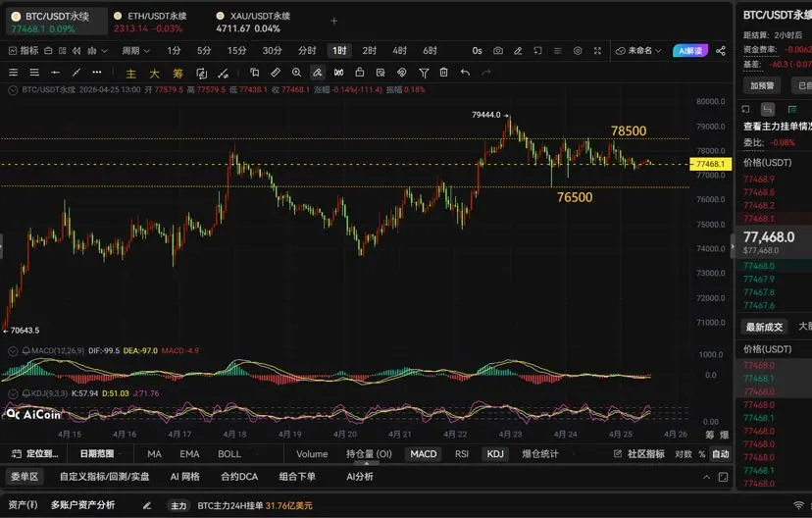Expand bottom panel with square icon
This screenshot has height=518, width=812.
click(x=723, y=477)
